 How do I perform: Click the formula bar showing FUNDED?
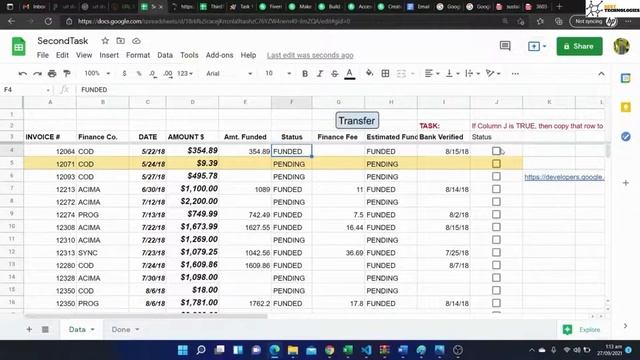342,90
